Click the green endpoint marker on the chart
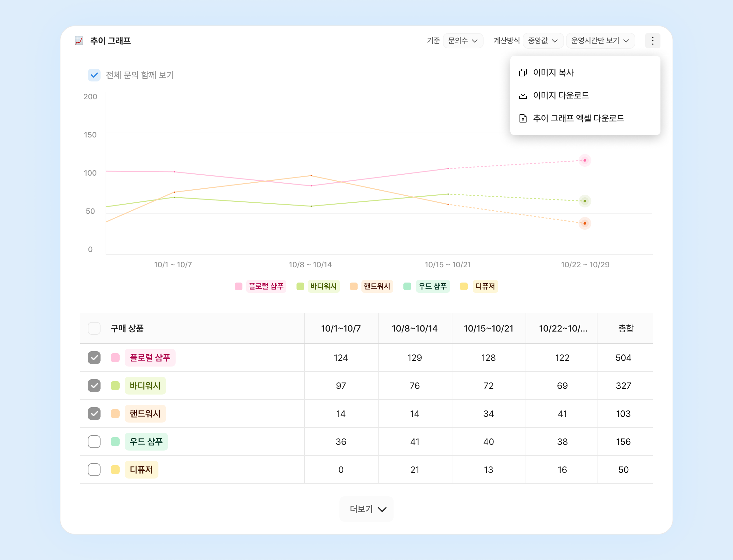 point(584,201)
